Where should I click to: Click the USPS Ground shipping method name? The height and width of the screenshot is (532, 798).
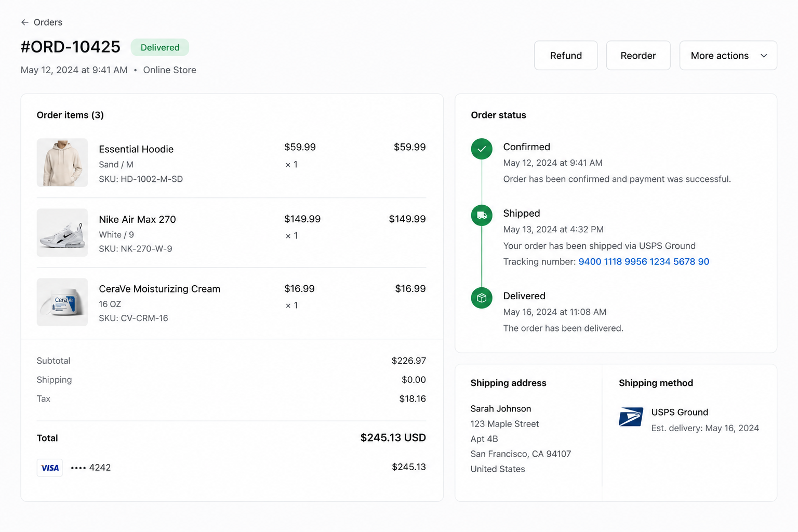[680, 413]
